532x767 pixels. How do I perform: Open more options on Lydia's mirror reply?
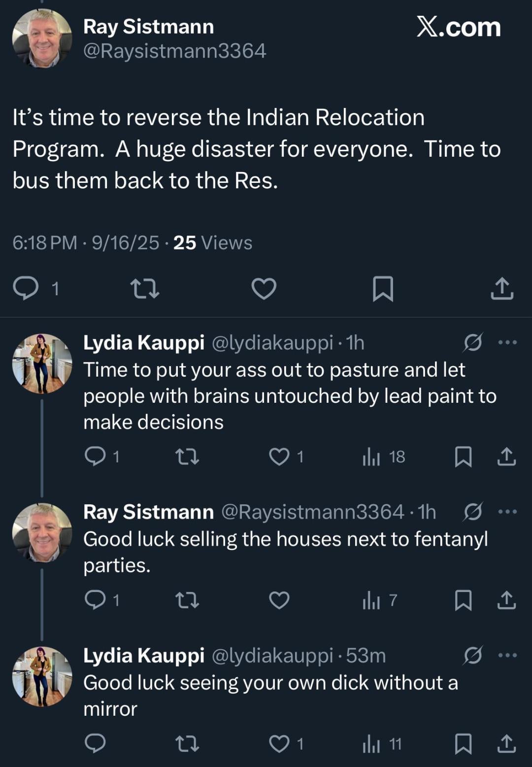pos(508,656)
